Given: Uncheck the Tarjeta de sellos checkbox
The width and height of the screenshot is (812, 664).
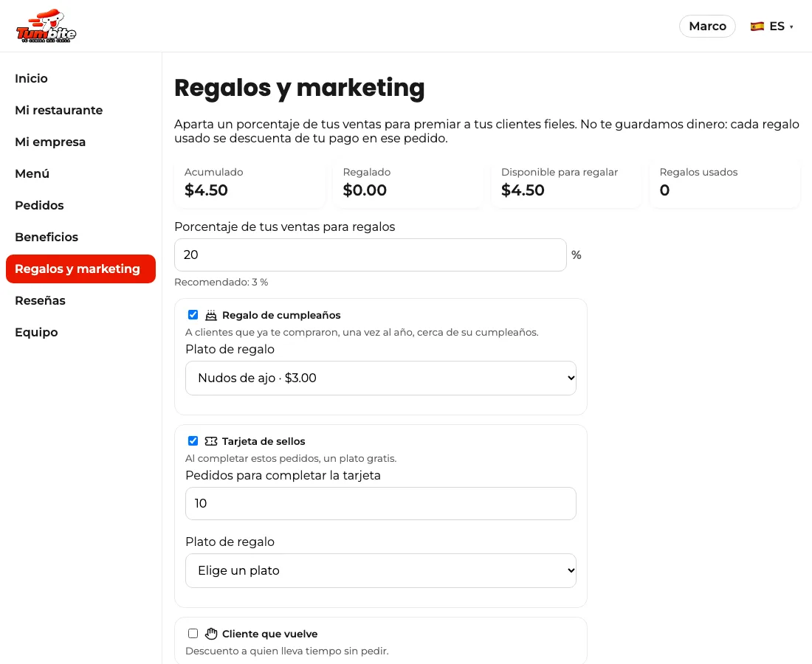Looking at the screenshot, I should [x=193, y=441].
